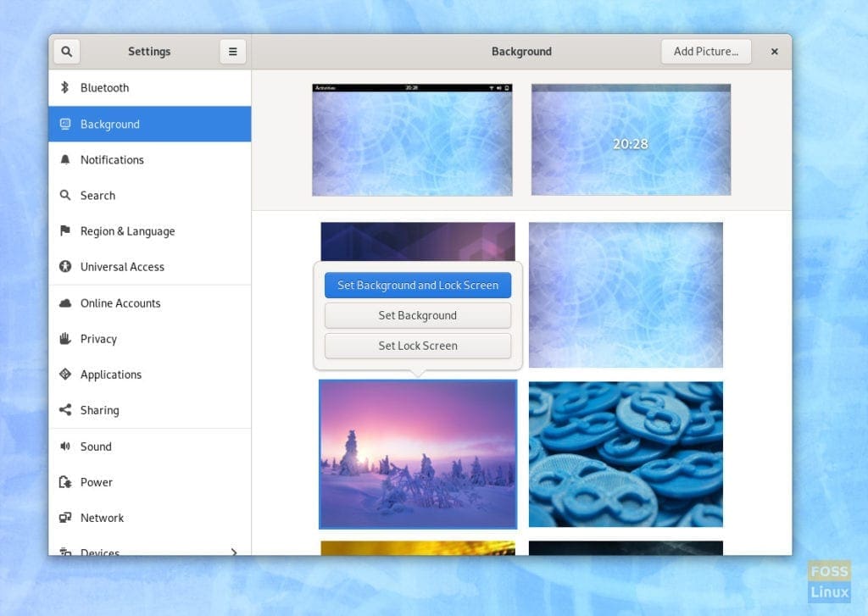Click the Set Background button
This screenshot has width=868, height=616.
(418, 315)
